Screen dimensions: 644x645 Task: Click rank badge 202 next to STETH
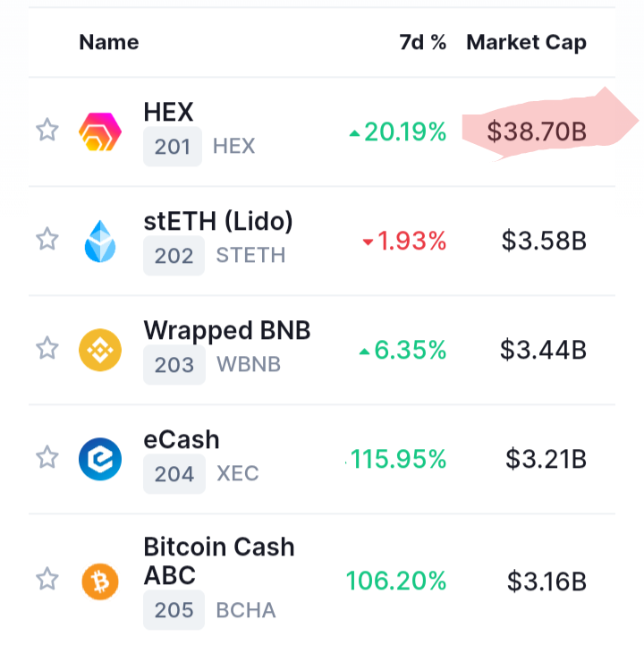pos(174,256)
